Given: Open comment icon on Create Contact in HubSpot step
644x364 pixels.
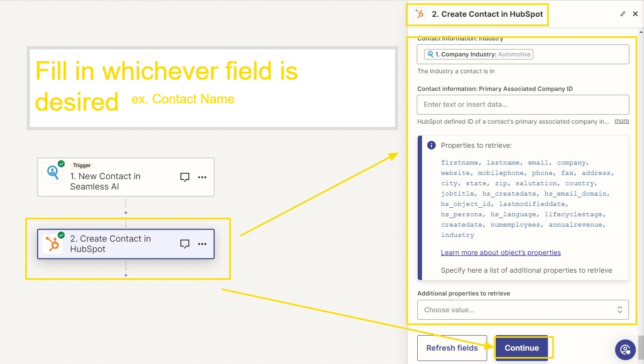Looking at the screenshot, I should click(x=184, y=244).
